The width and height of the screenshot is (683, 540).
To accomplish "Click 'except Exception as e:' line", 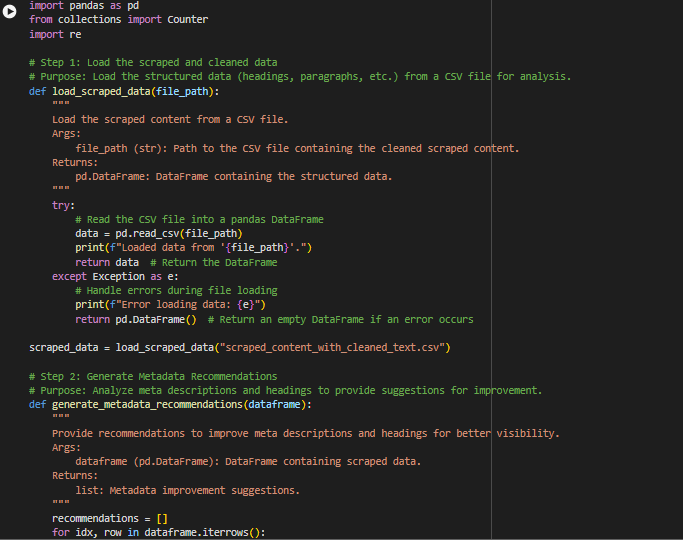I will pos(115,277).
